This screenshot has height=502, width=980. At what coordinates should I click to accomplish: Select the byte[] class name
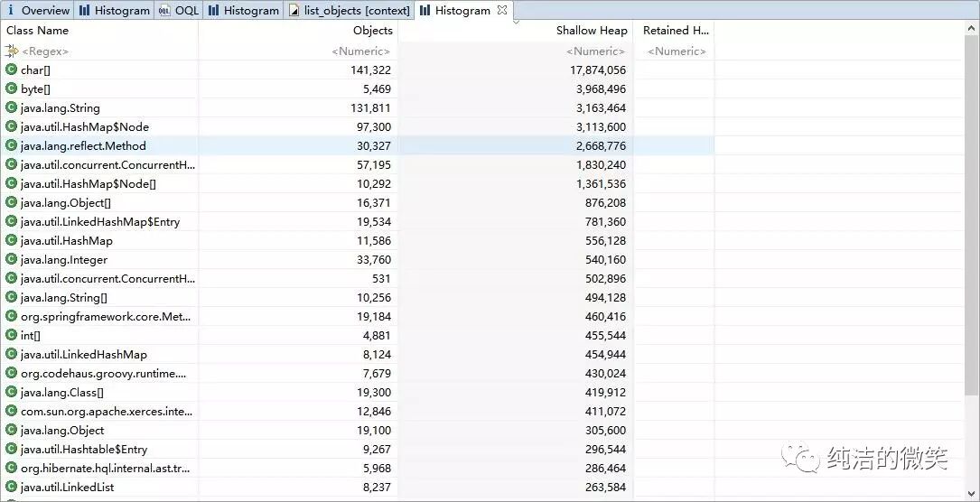[35, 88]
